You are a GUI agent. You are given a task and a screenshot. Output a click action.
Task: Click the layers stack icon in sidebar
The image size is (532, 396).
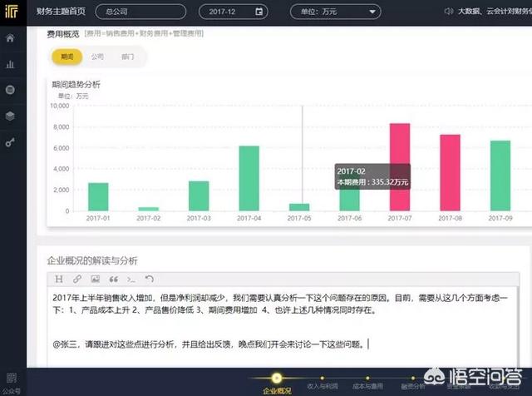click(10, 116)
